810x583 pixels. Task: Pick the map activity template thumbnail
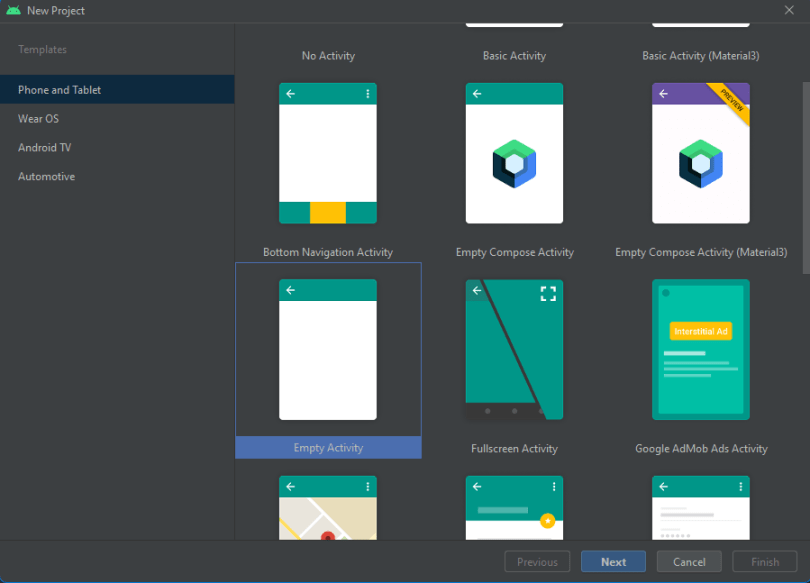click(x=328, y=508)
